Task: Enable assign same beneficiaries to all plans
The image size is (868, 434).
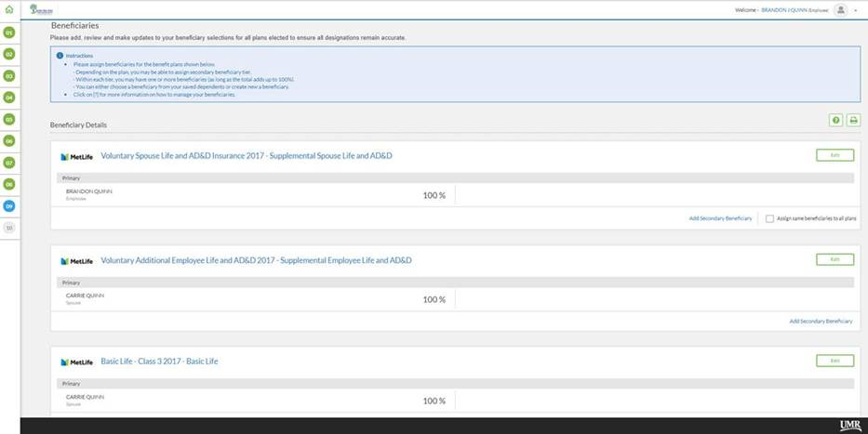Action: click(x=769, y=218)
